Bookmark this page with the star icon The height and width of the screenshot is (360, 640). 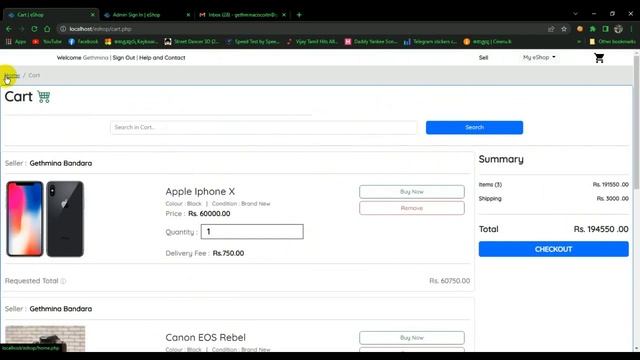[564, 29]
